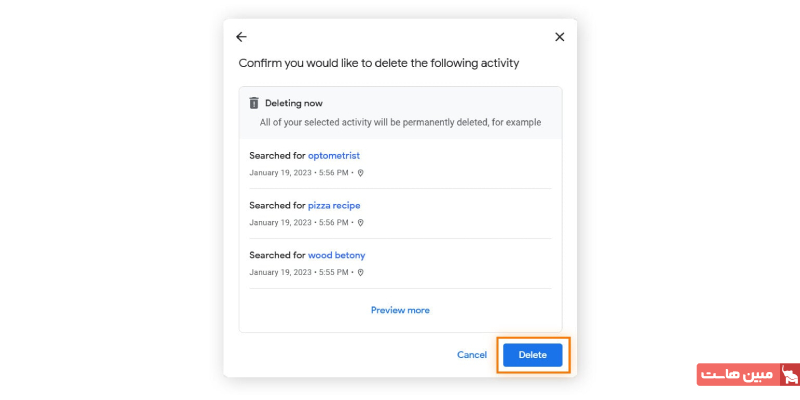The height and width of the screenshot is (400, 800).
Task: Open the optometrist search link
Action: tap(334, 156)
